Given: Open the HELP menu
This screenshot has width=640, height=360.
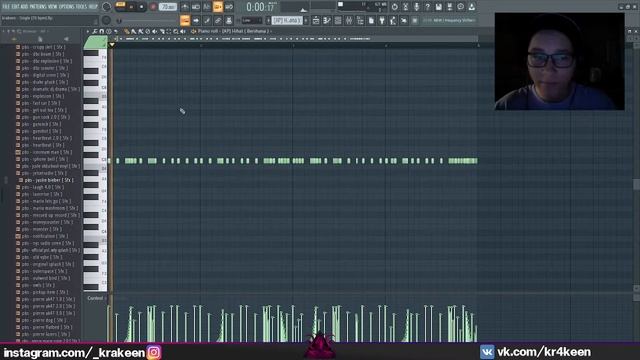Looking at the screenshot, I should click(93, 7).
